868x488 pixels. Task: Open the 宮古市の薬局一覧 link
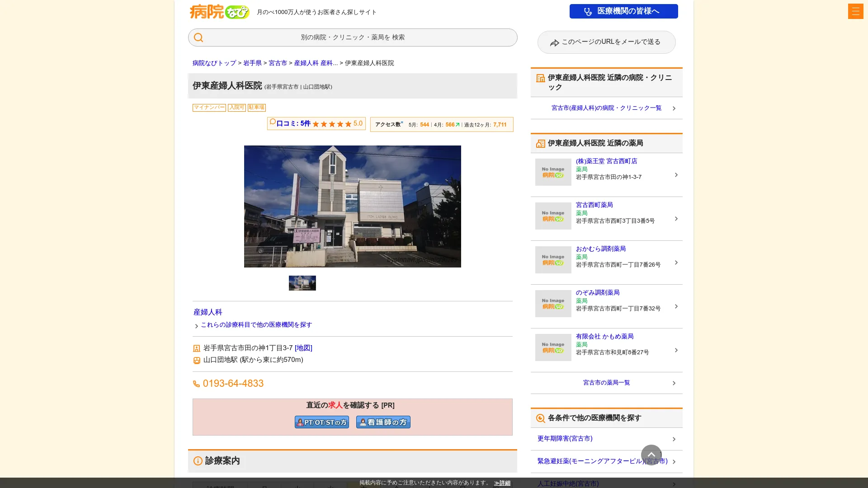(606, 383)
